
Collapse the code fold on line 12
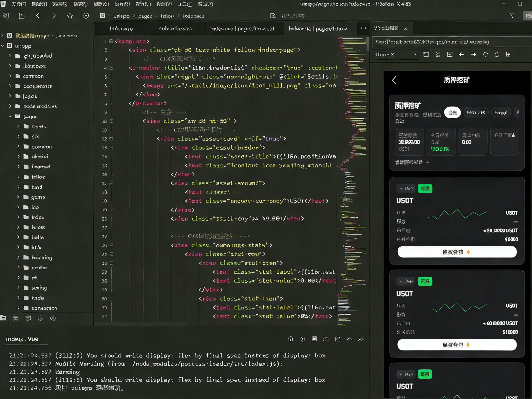tap(111, 139)
